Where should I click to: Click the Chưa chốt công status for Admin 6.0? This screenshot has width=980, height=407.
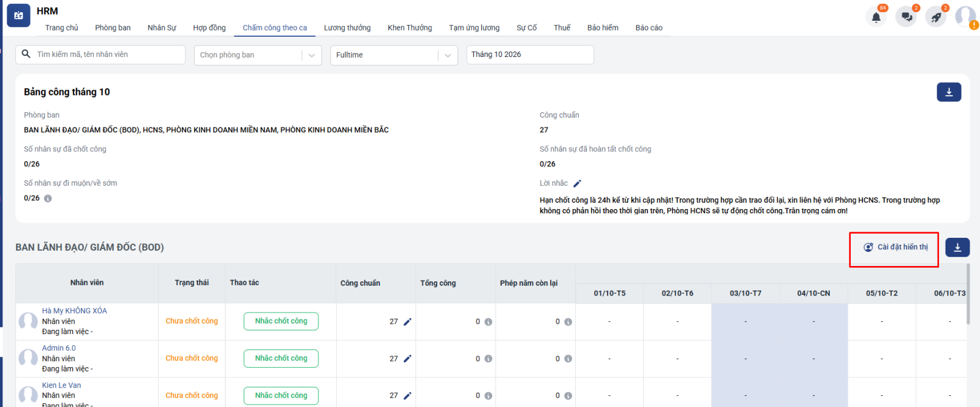pyautogui.click(x=192, y=359)
